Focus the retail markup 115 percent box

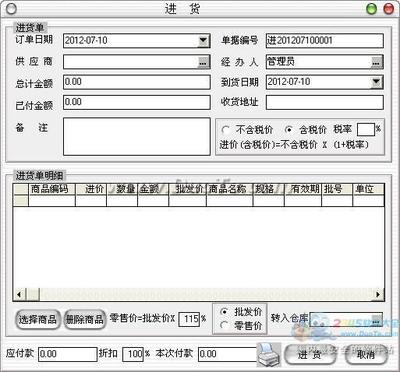(x=189, y=319)
